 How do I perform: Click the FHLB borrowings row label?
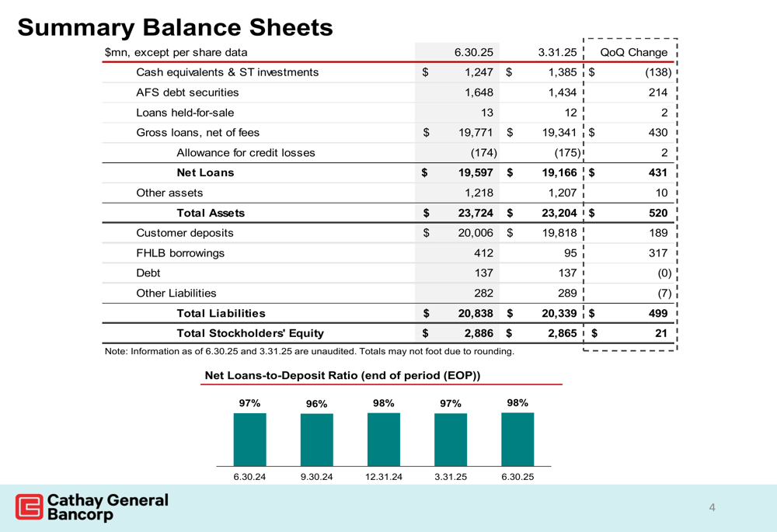[180, 254]
